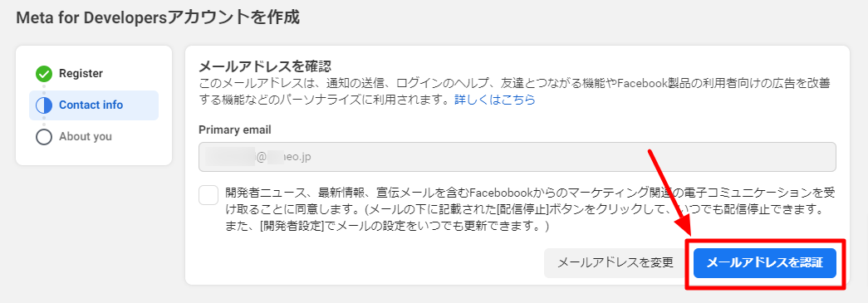868x303 pixels.
Task: Click the 開発者ニュース consent text paragraph
Action: tap(530, 209)
